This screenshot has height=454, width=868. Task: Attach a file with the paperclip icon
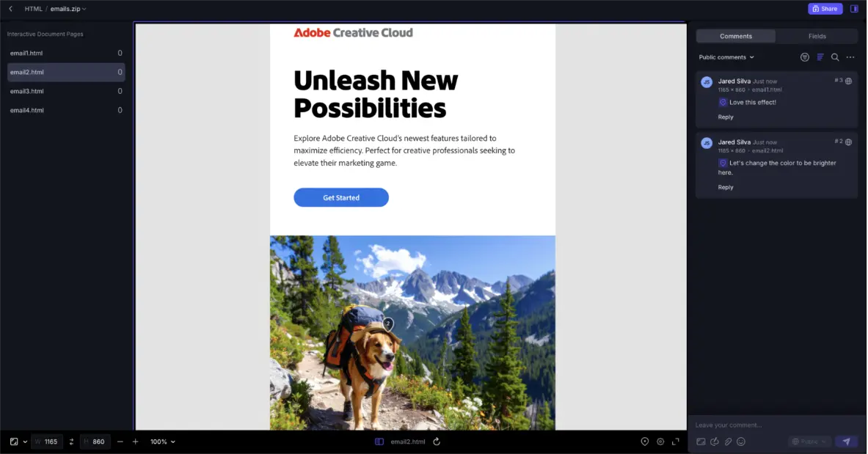coord(728,442)
